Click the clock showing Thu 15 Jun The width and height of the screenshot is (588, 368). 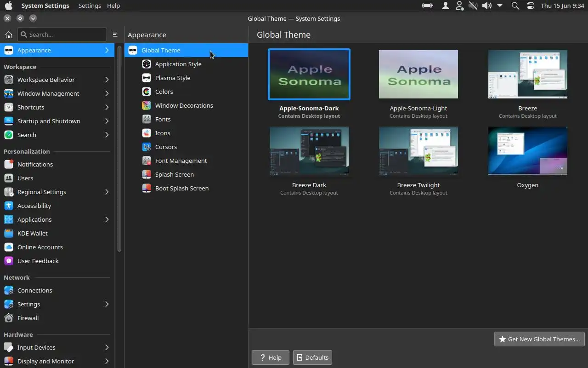562,6
